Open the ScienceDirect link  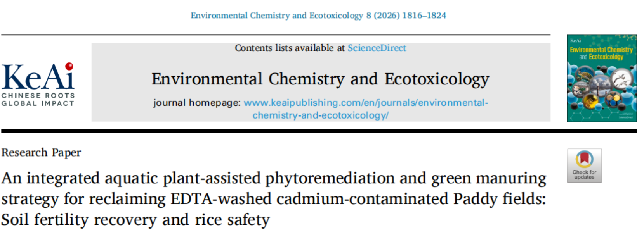coord(377,48)
